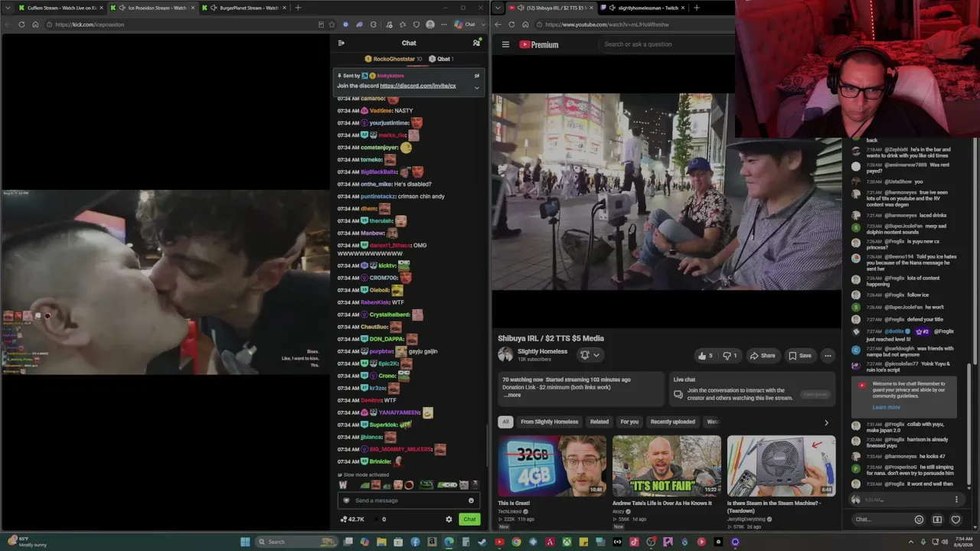This screenshot has height=551, width=980.
Task: Open live chat options three dots
Action: click(x=956, y=500)
